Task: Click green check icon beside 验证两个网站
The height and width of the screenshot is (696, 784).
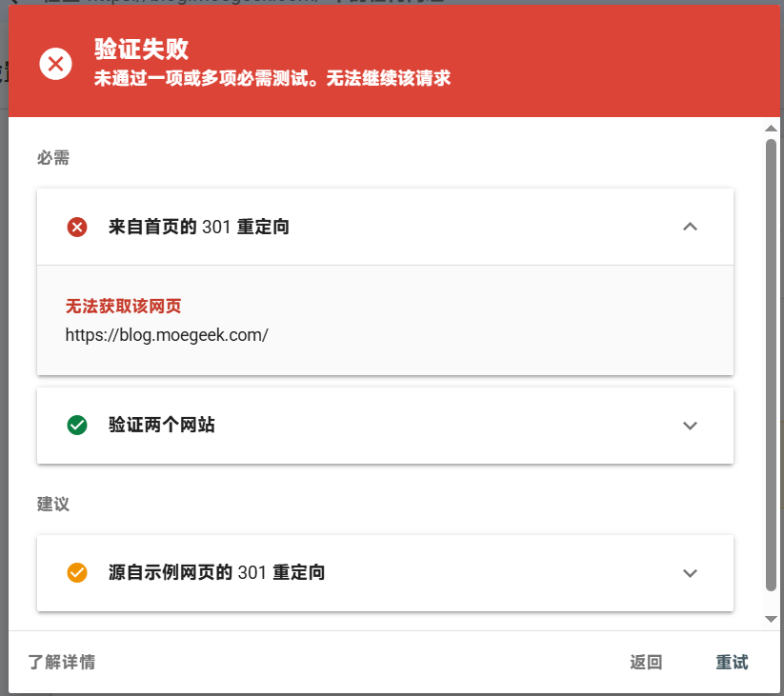Action: click(x=77, y=426)
